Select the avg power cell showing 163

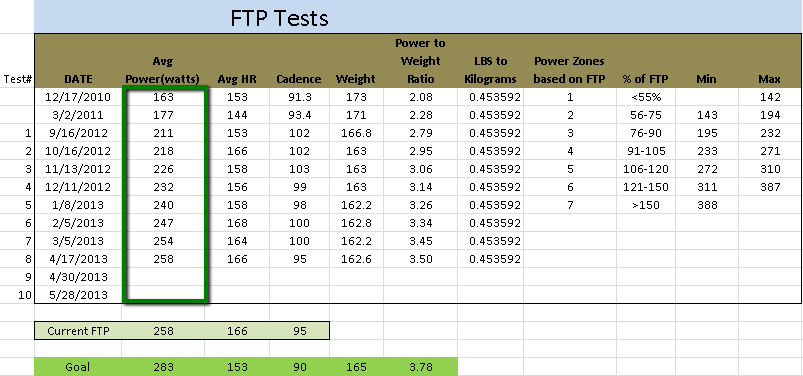(x=163, y=97)
